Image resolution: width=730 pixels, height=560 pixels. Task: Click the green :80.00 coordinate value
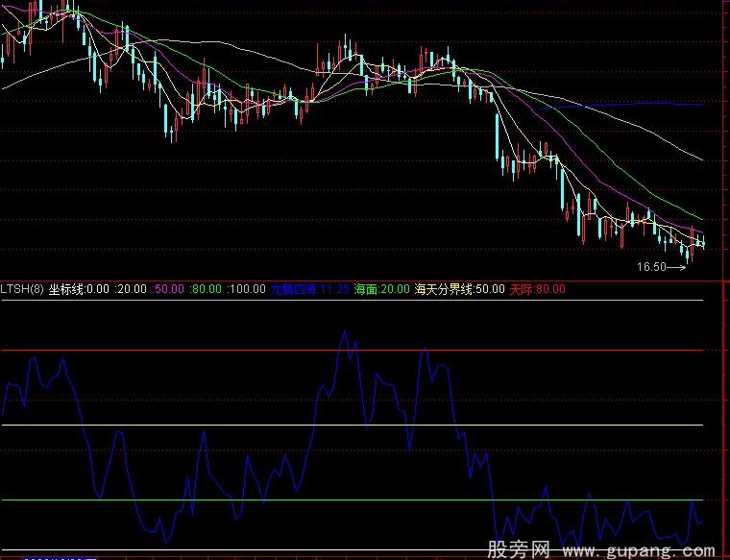click(206, 289)
